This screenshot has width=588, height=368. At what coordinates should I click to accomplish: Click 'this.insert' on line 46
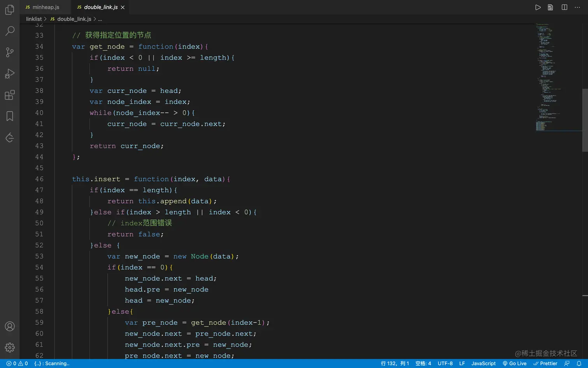click(96, 179)
